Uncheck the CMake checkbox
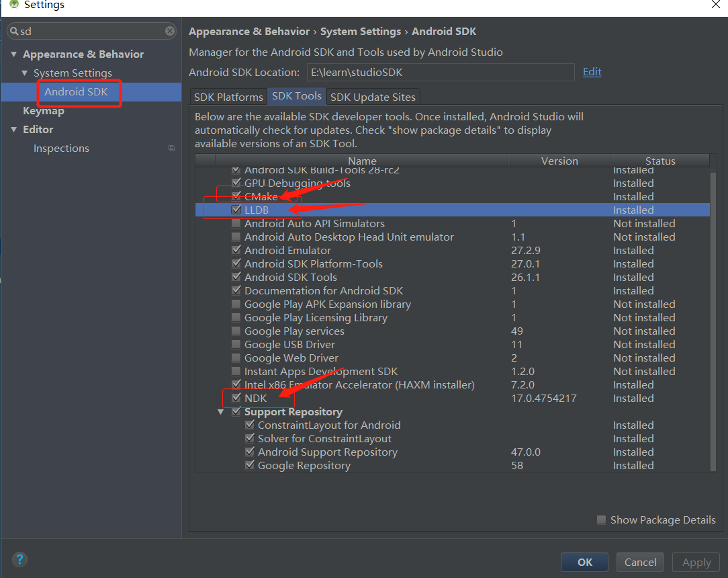 (x=236, y=196)
